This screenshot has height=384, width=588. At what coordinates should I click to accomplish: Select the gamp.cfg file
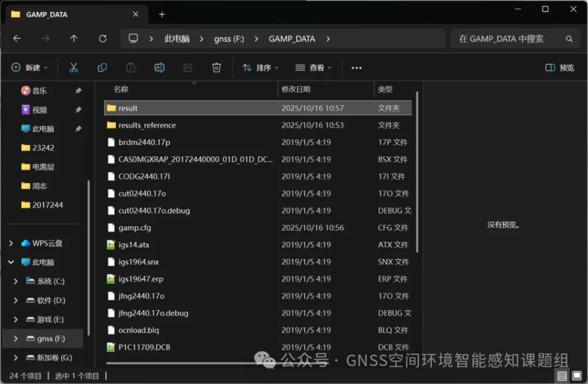pos(135,228)
